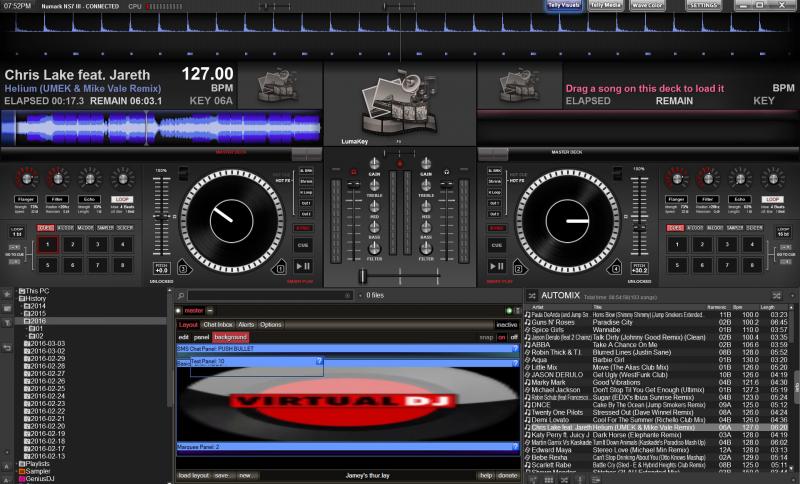This screenshot has height=484, width=800.
Task: Click the search magnifier icon in browser
Action: point(180,297)
